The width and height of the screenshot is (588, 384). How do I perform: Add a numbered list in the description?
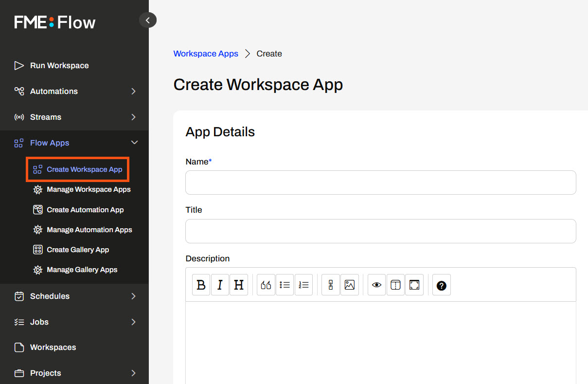304,285
